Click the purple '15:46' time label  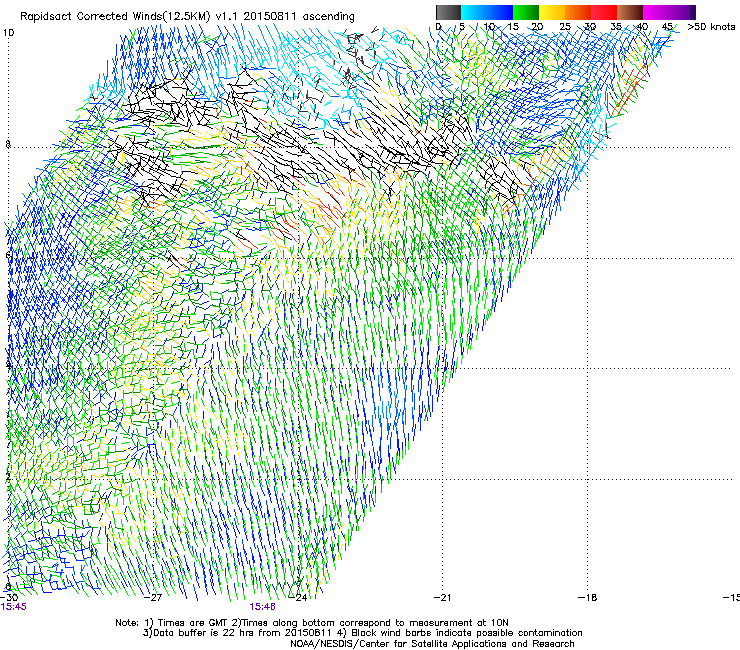coord(262,607)
